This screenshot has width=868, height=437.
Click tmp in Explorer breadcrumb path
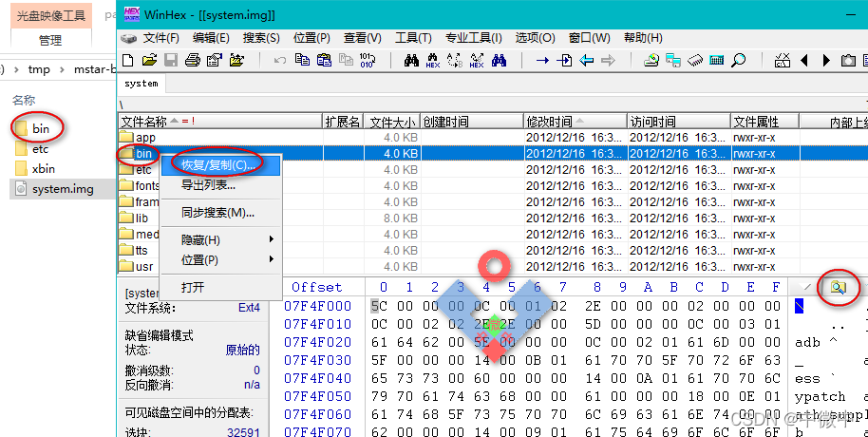[39, 69]
